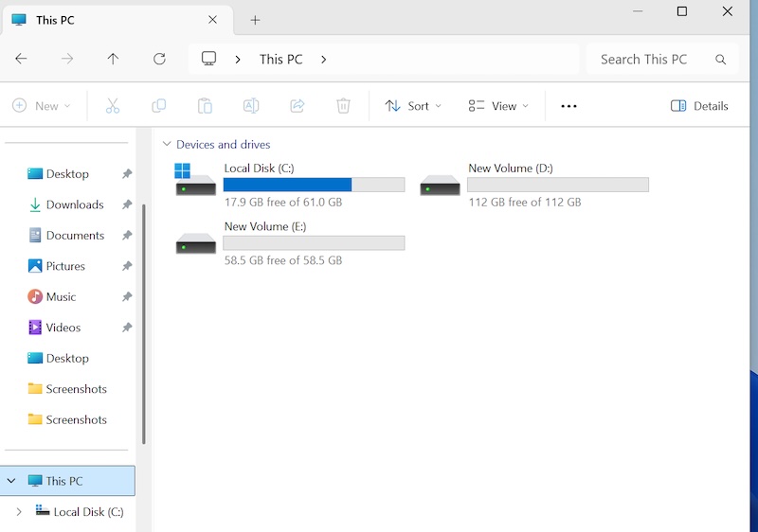758x532 pixels.
Task: Collapse the Devices and drives group
Action: coord(167,145)
